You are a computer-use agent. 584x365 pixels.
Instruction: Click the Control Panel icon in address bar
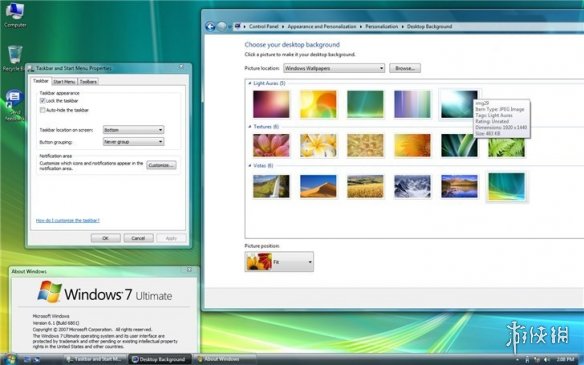pos(237,26)
